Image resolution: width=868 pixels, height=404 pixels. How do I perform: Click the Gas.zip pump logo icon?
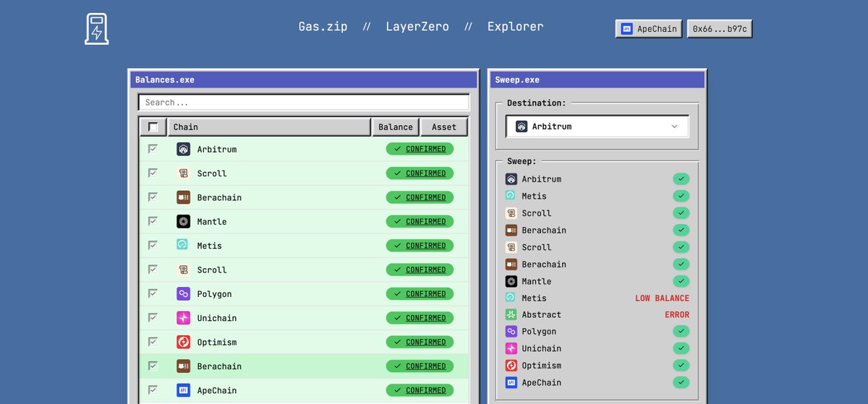(x=97, y=29)
